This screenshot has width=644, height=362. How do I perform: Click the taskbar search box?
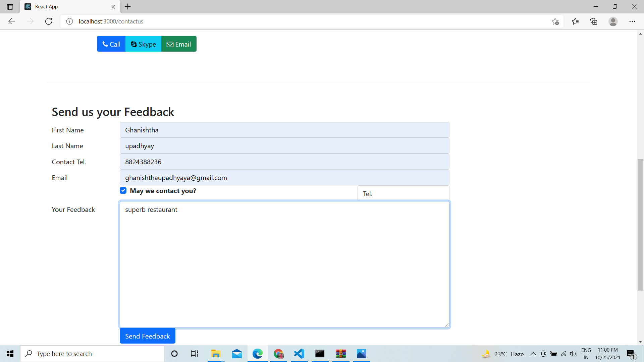[x=92, y=354]
